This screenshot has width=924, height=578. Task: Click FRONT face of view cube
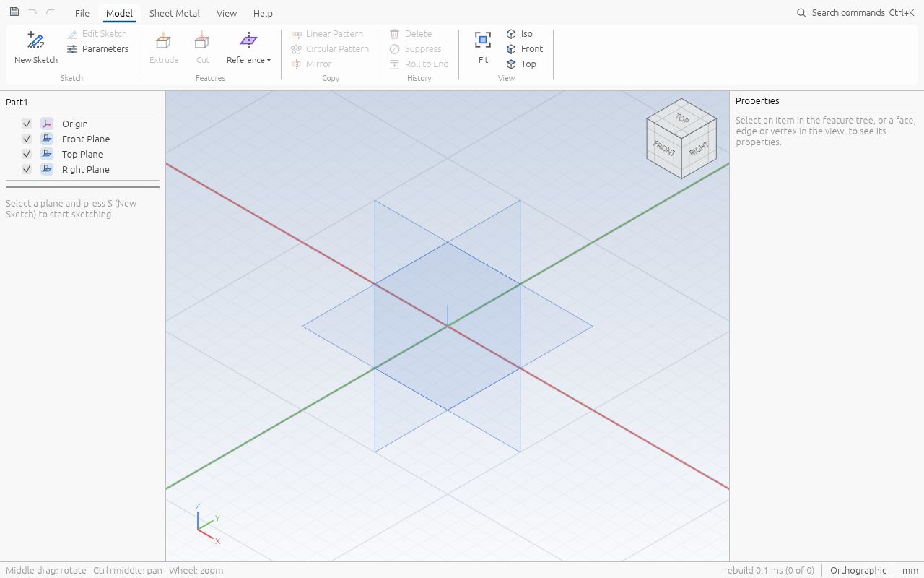(664, 148)
